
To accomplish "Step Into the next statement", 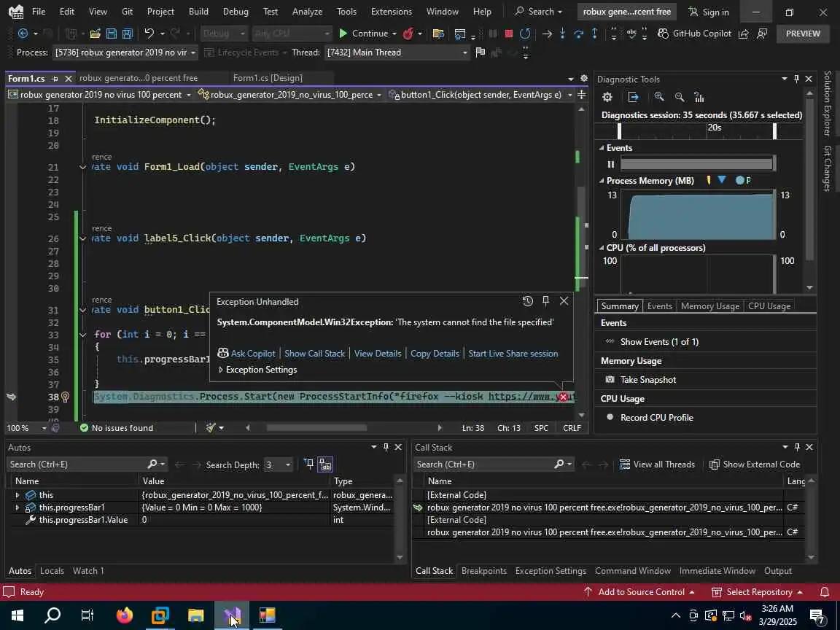I will pos(562,34).
